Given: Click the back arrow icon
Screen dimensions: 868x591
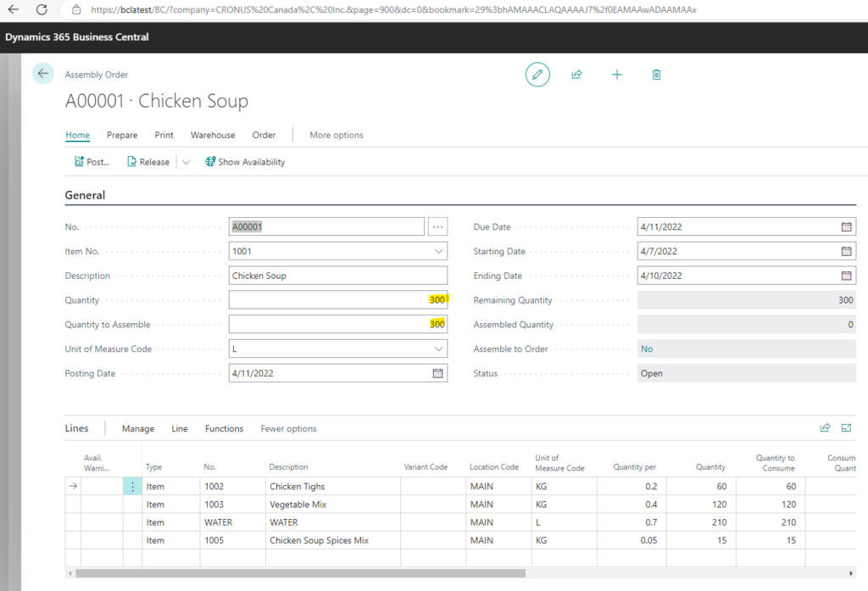Looking at the screenshot, I should click(x=43, y=74).
